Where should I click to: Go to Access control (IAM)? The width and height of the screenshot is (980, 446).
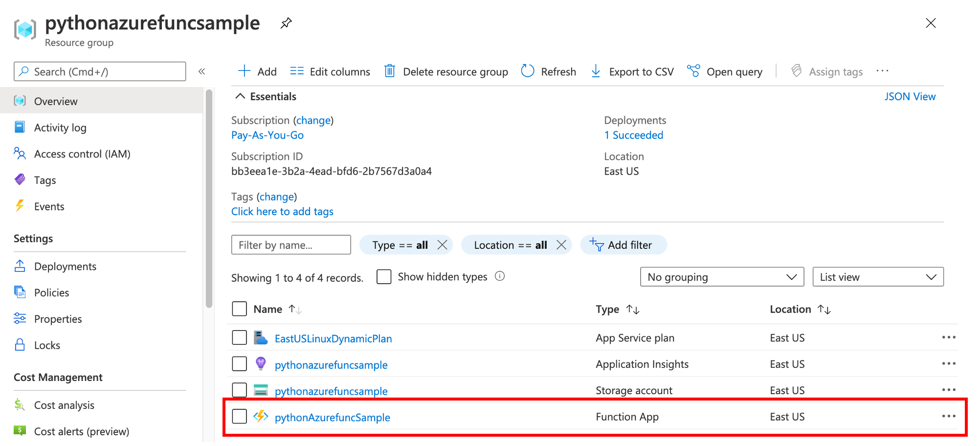point(82,154)
